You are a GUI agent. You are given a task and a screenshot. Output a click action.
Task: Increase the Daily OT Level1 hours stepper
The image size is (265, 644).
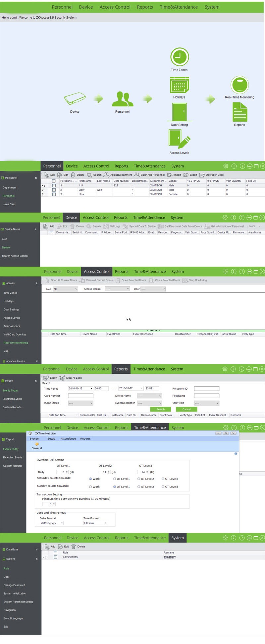[x=67, y=471]
